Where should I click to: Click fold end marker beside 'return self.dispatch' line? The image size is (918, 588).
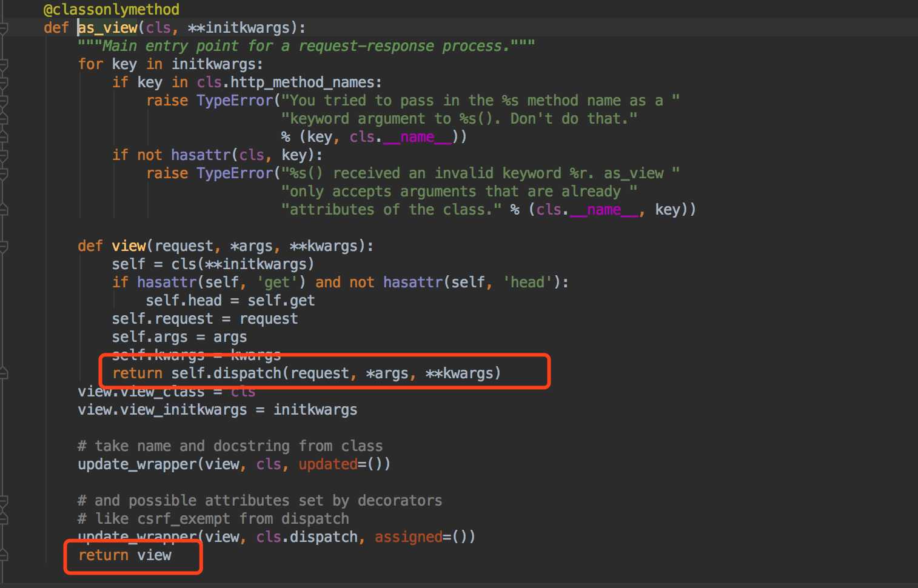(3, 373)
